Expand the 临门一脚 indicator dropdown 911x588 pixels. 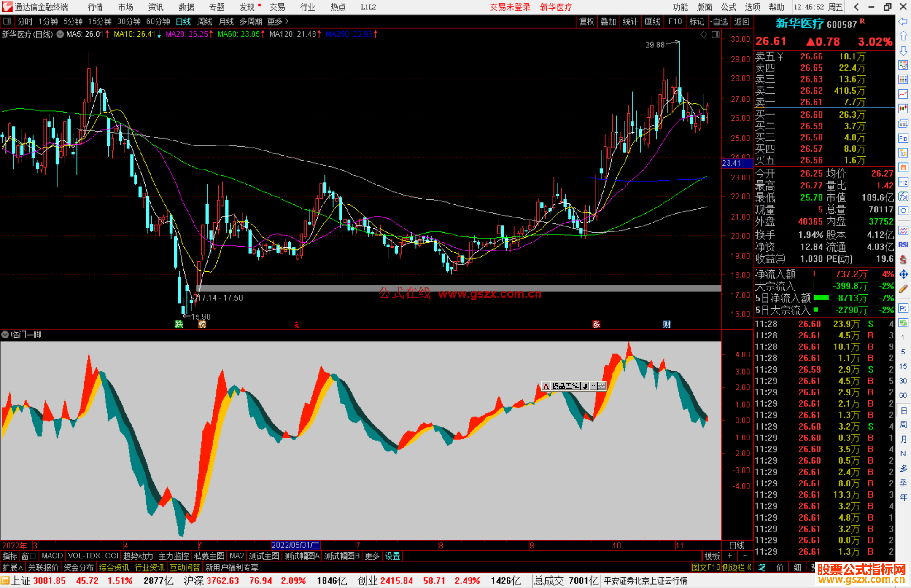[x=5, y=335]
